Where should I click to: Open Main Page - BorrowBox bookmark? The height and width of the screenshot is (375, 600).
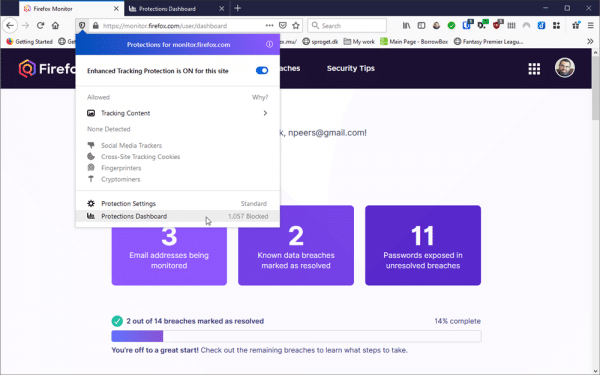414,41
